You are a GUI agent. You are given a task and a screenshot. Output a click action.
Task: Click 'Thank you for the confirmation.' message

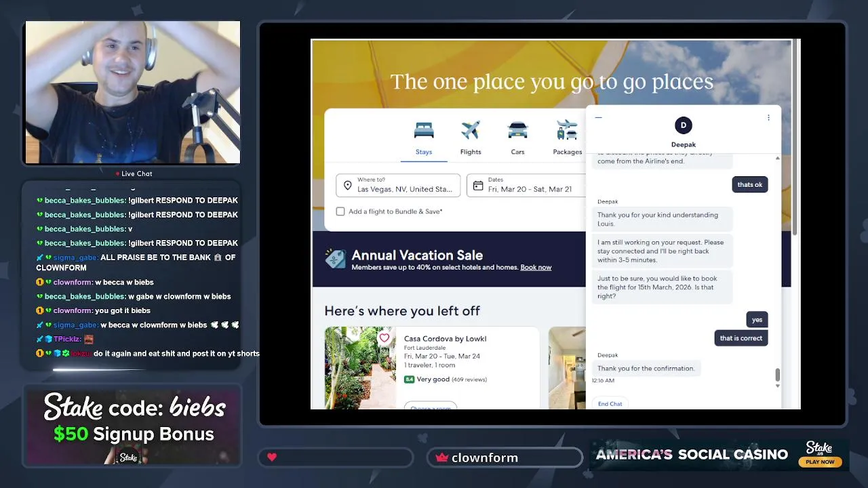646,368
